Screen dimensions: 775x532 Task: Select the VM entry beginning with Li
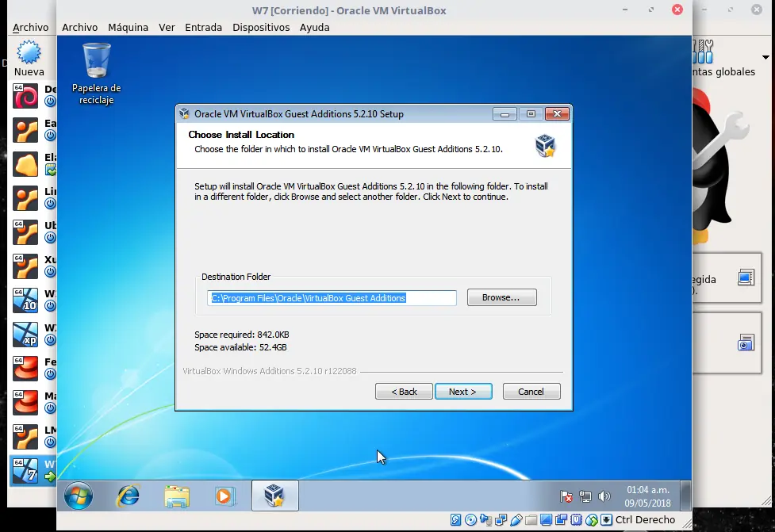[x=33, y=198]
